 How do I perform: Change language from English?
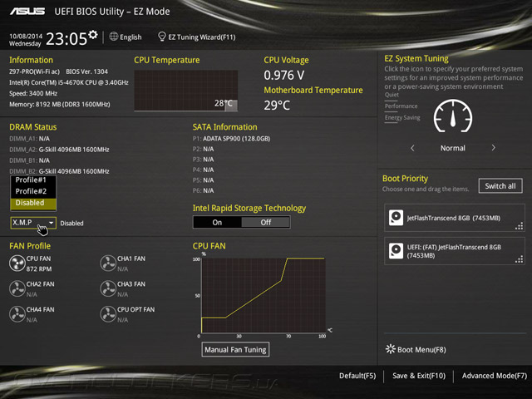click(131, 37)
